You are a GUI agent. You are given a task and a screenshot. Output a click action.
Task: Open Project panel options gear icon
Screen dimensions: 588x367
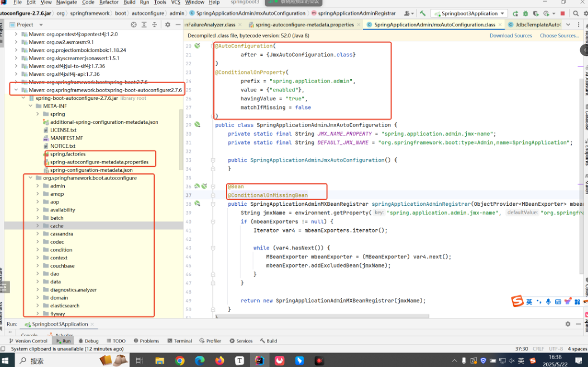(168, 25)
